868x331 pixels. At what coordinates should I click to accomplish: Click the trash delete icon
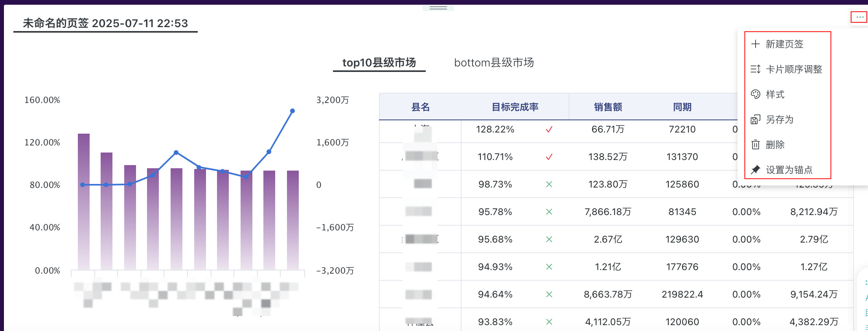pyautogui.click(x=755, y=145)
